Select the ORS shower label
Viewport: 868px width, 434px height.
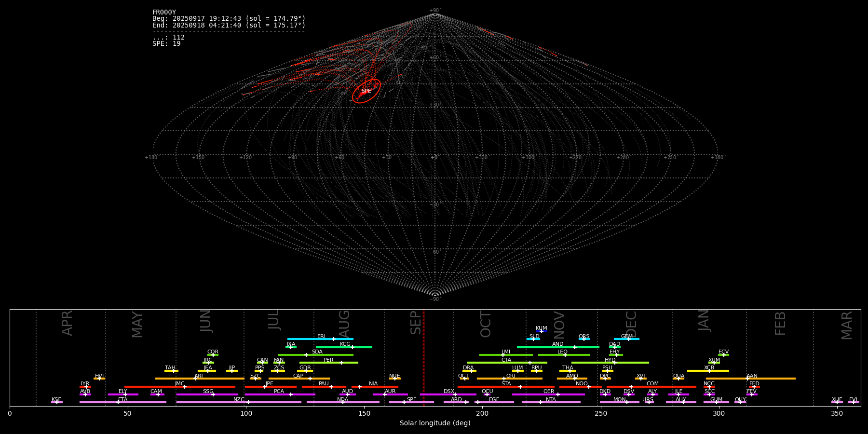584,337
